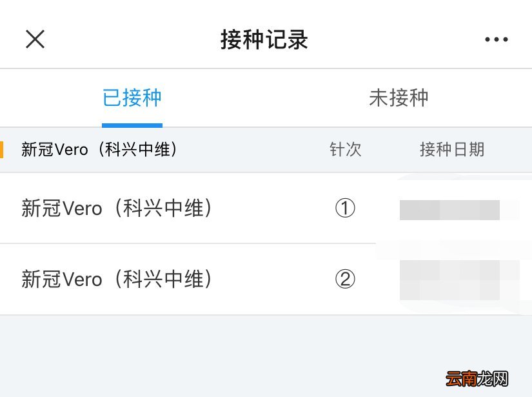Tap the circled number ① icon

pyautogui.click(x=346, y=209)
